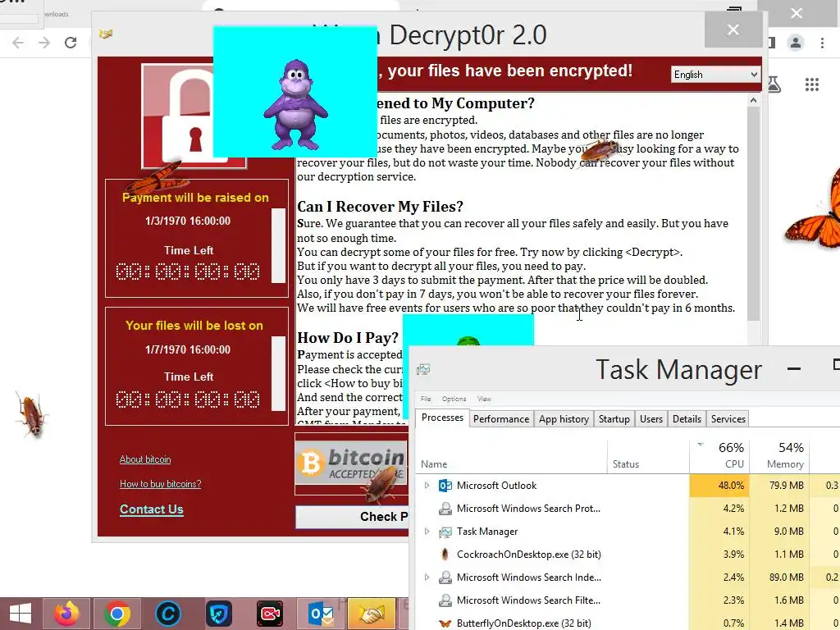Viewport: 840px width, 630px height.
Task: Open the How to buy bitcoins? link
Action: pos(160,484)
